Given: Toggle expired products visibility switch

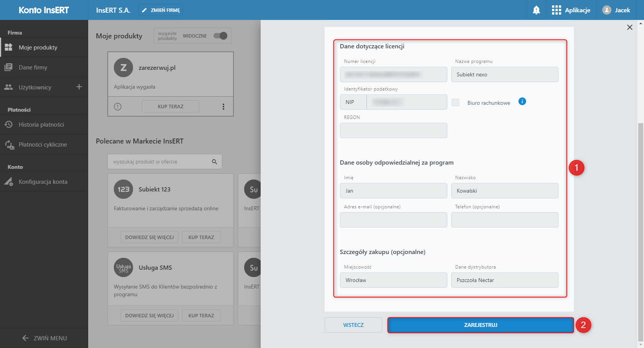Looking at the screenshot, I should pyautogui.click(x=220, y=36).
